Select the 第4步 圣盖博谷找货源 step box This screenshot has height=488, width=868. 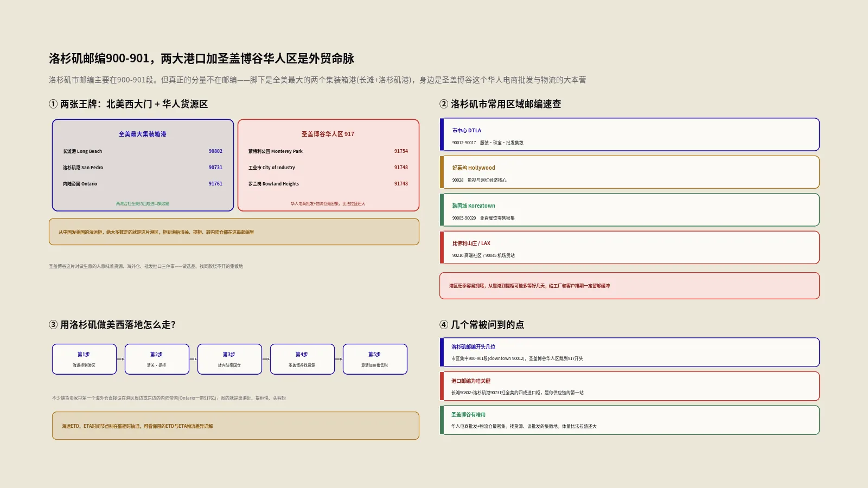pyautogui.click(x=302, y=359)
